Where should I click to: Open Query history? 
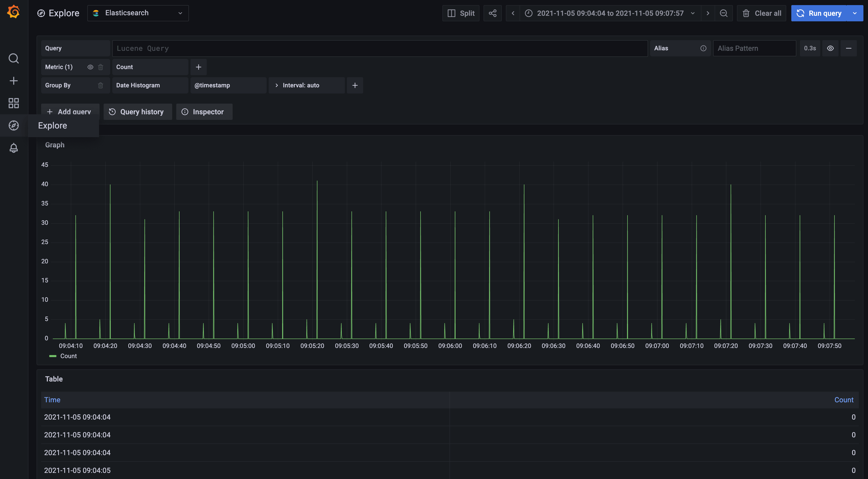pyautogui.click(x=137, y=111)
